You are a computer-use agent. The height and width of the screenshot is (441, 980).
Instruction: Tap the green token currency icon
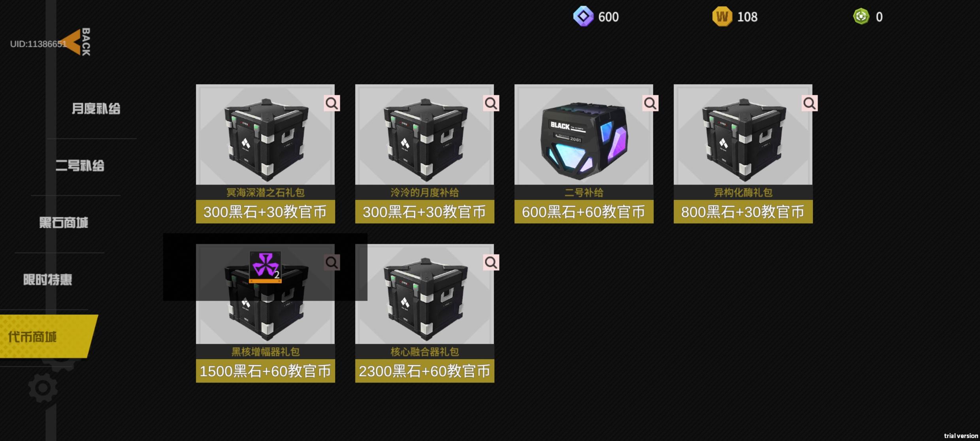click(861, 17)
